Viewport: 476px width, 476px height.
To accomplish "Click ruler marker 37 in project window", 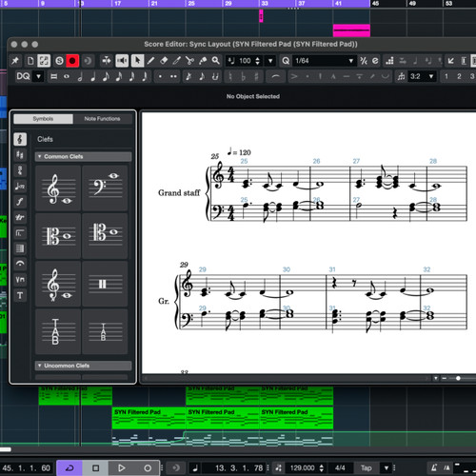I will point(302,4).
